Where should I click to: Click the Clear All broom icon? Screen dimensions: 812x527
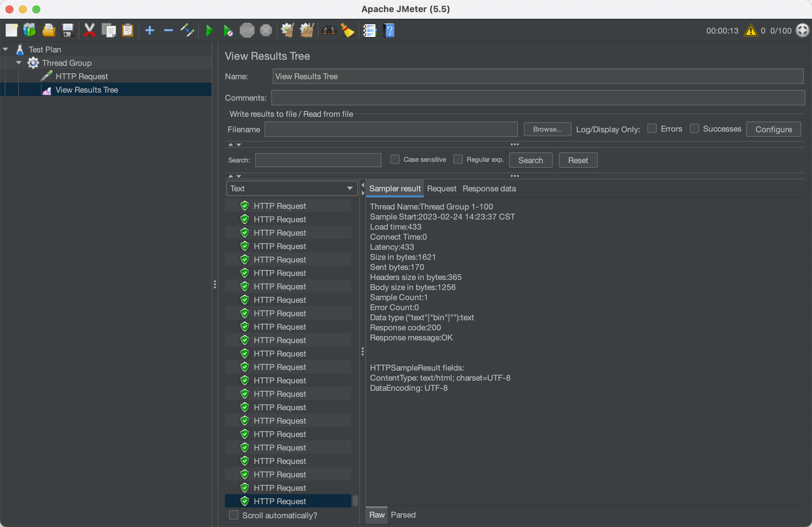(x=306, y=31)
